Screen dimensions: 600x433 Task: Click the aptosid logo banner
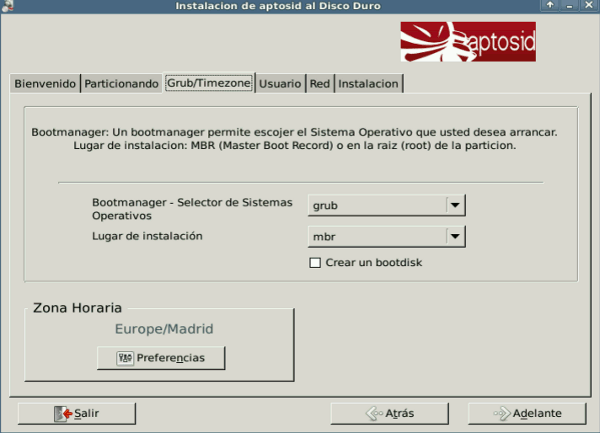[x=468, y=42]
